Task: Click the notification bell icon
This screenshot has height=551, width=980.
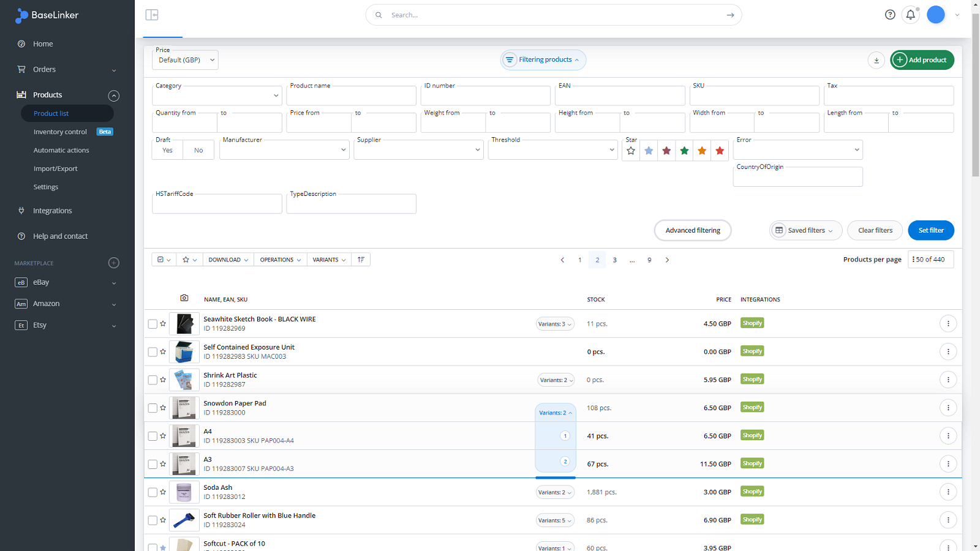Action: click(x=910, y=15)
